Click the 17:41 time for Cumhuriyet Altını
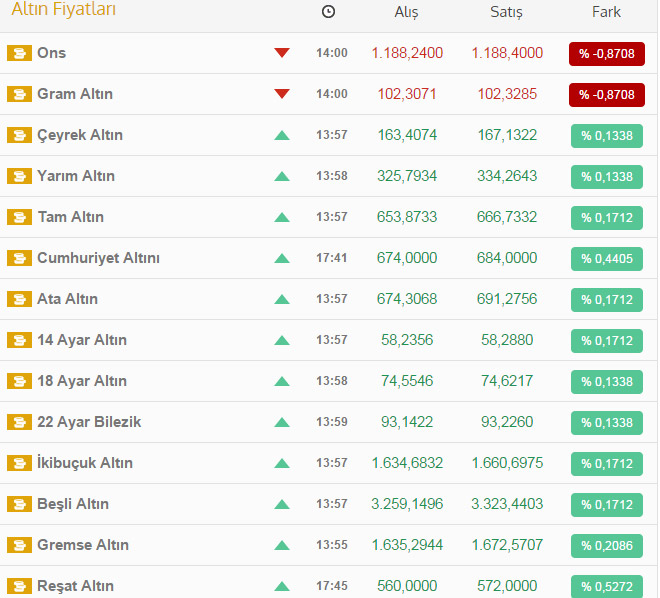 coord(332,258)
